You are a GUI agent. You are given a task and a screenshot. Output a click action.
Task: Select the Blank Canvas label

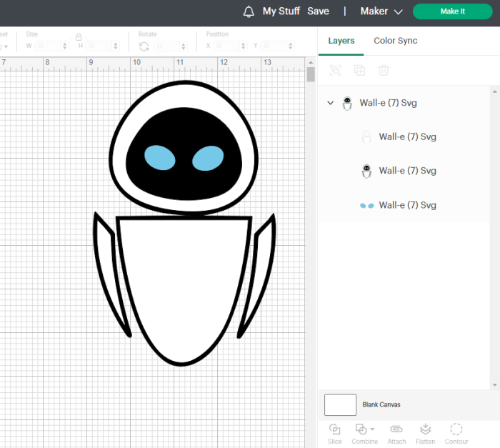coord(381,404)
